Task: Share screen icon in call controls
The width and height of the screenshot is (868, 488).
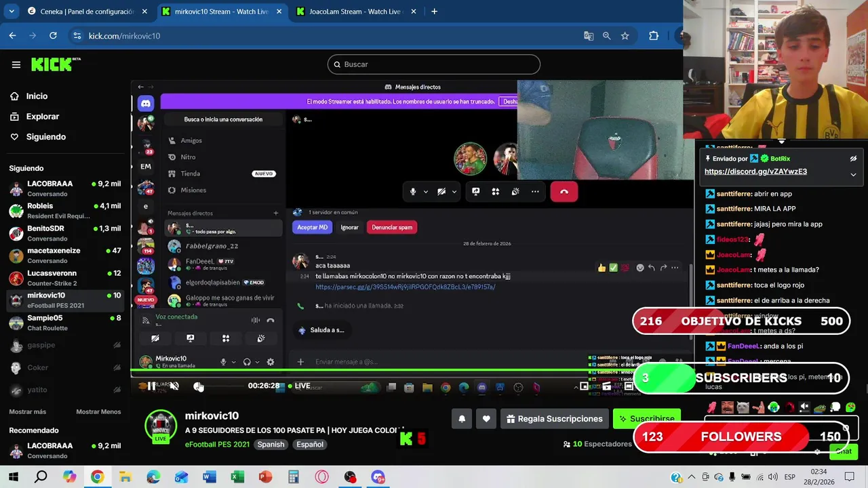Action: (476, 192)
